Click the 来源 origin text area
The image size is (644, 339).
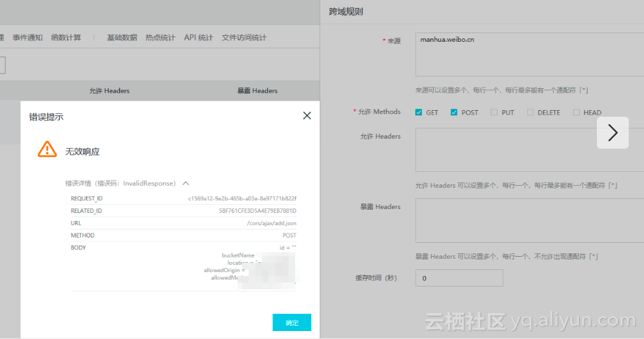coord(529,54)
